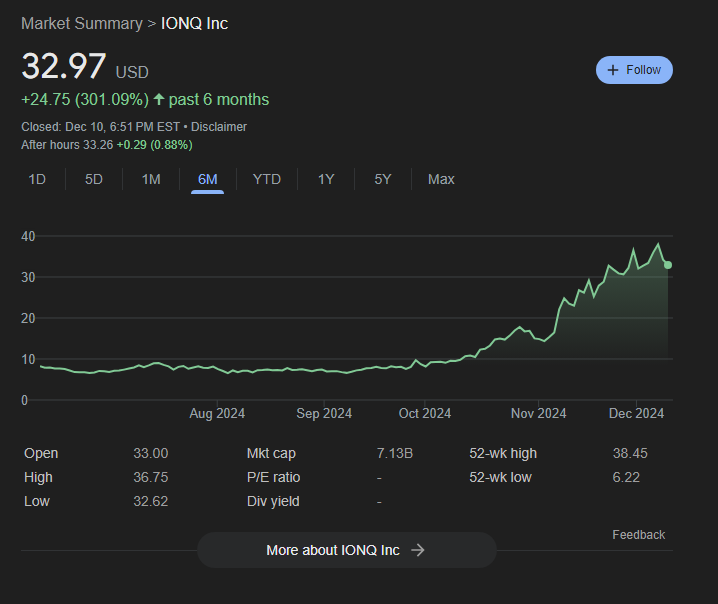The image size is (718, 604).
Task: Click the P/E ratio label
Action: 273,477
